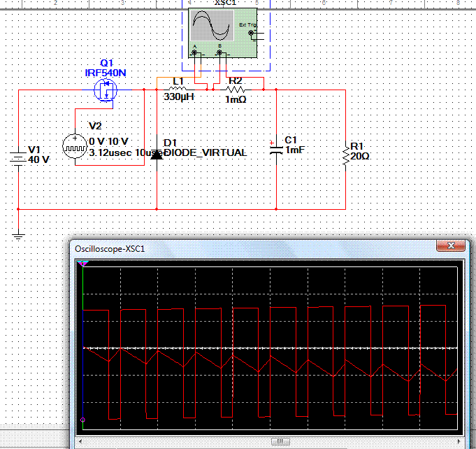Click the Oscilloscope-XSC1 title bar text
476x449 pixels.
click(110, 249)
